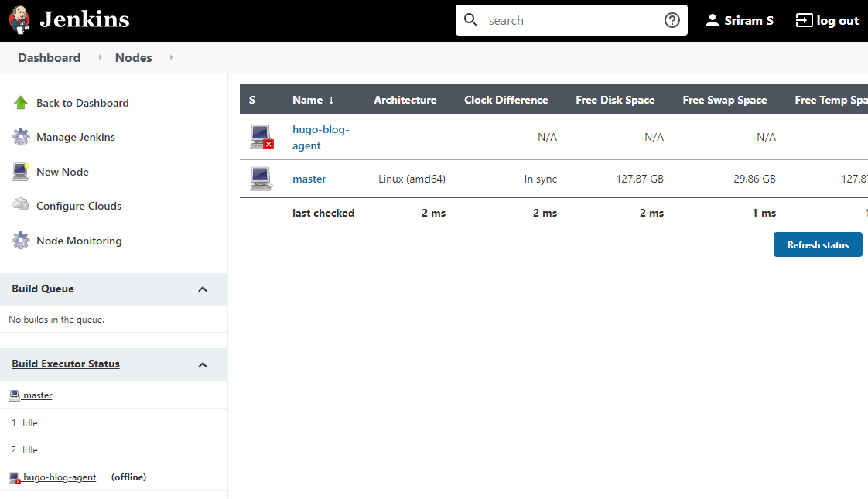Sort by Clock Difference column header
This screenshot has width=868, height=499.
506,100
